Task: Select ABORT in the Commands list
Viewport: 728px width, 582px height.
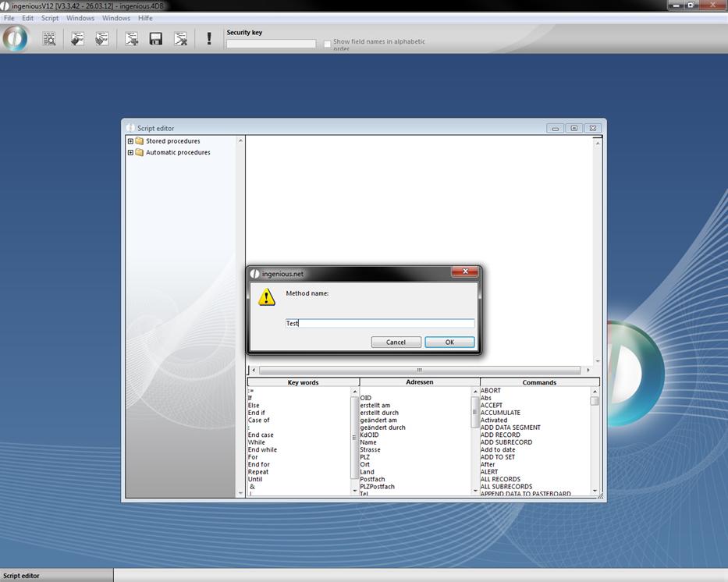Action: pyautogui.click(x=491, y=391)
